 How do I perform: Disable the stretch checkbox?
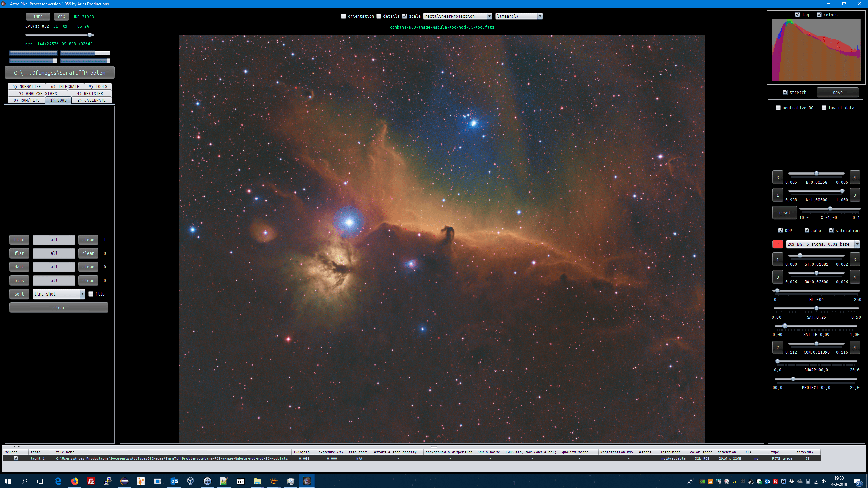(785, 92)
